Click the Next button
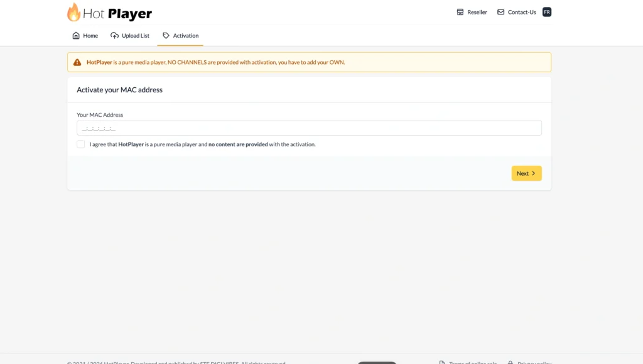 (527, 173)
